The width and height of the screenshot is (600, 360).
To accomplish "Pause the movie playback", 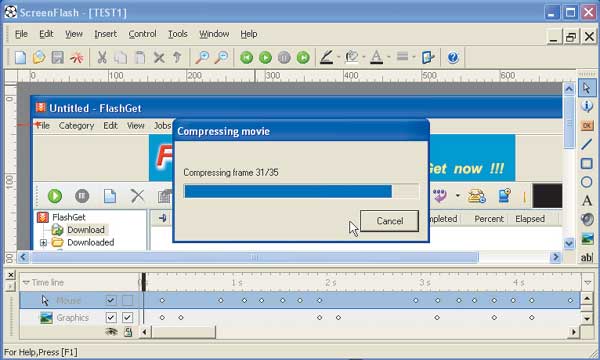I will pyautogui.click(x=284, y=58).
